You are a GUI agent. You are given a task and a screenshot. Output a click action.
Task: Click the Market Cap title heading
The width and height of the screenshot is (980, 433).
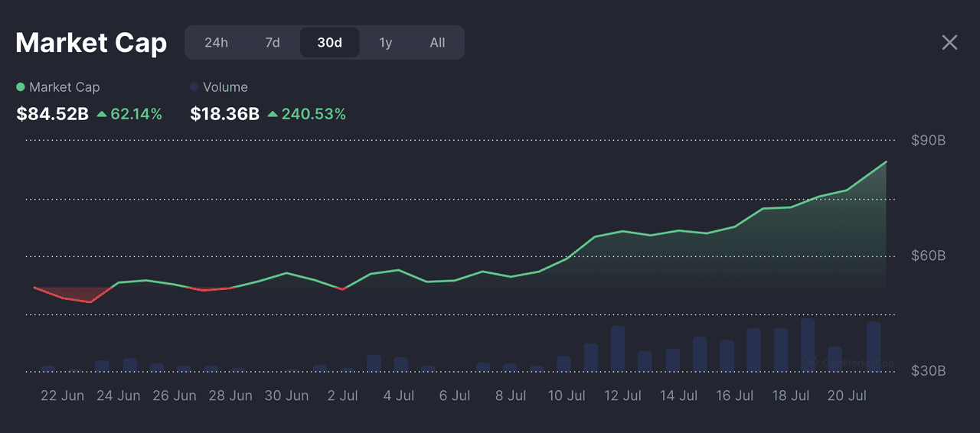pos(91,43)
